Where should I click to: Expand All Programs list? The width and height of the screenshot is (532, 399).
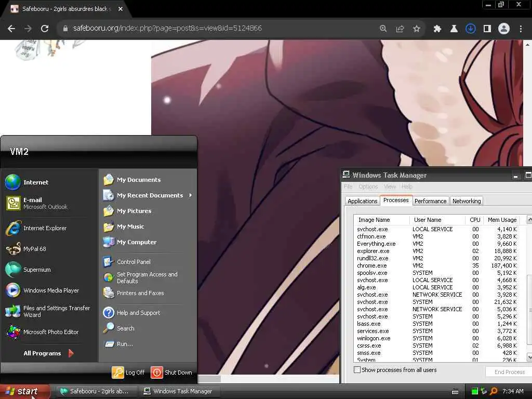click(x=48, y=353)
